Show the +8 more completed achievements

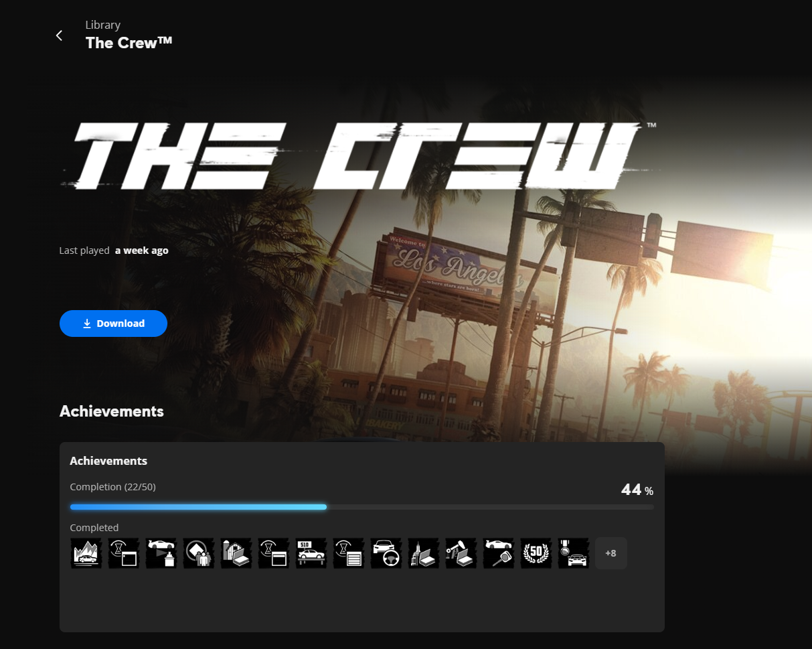pos(611,553)
